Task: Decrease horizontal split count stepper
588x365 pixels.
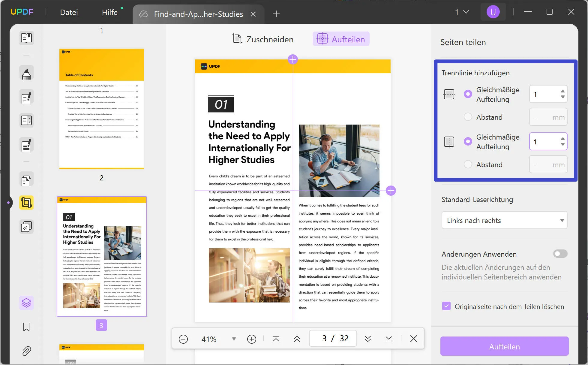Action: [x=563, y=97]
